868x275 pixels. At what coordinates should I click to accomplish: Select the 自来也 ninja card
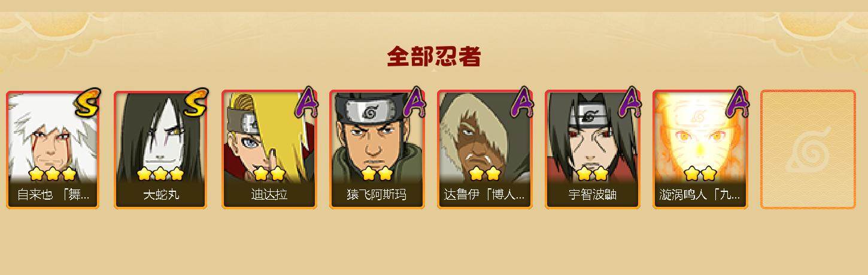[53, 149]
